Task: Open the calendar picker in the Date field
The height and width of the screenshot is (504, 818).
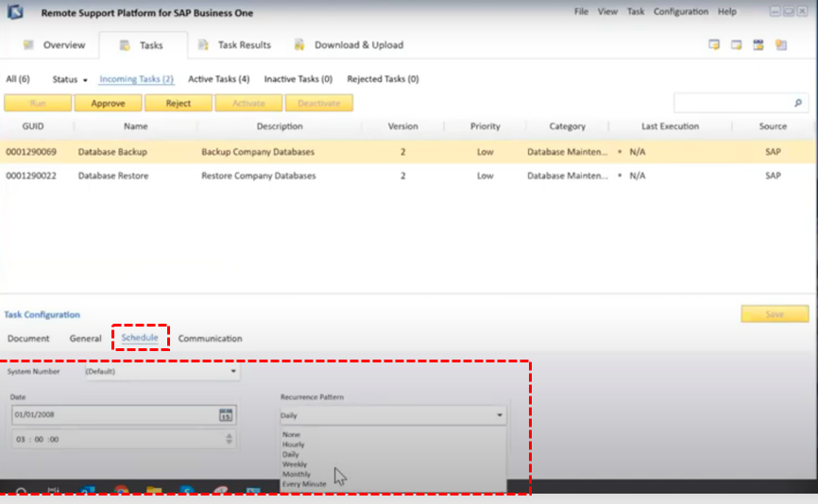Action: (226, 415)
